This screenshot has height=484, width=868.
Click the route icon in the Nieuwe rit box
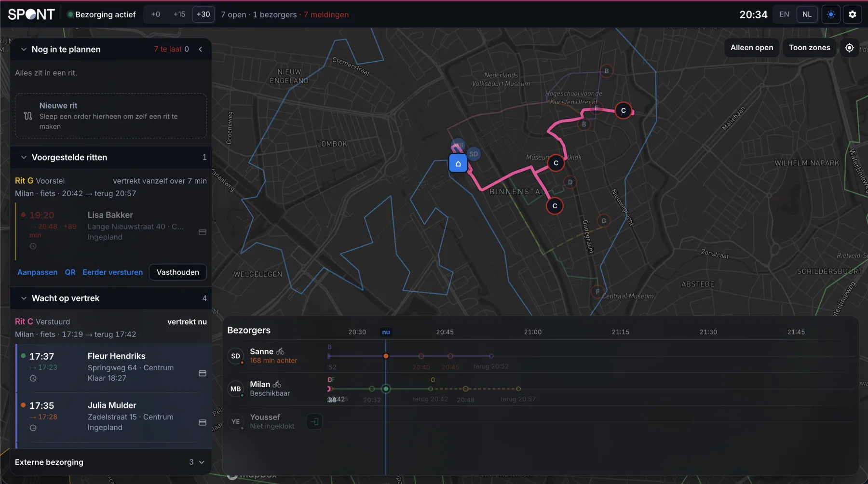[28, 116]
